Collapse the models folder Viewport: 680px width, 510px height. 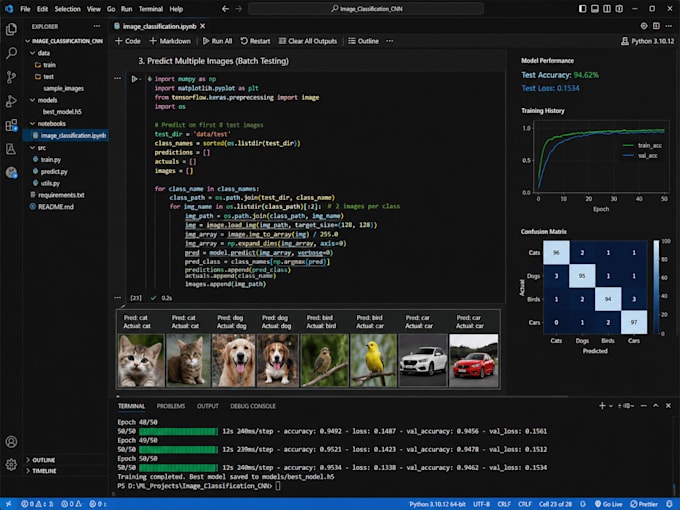(x=33, y=100)
